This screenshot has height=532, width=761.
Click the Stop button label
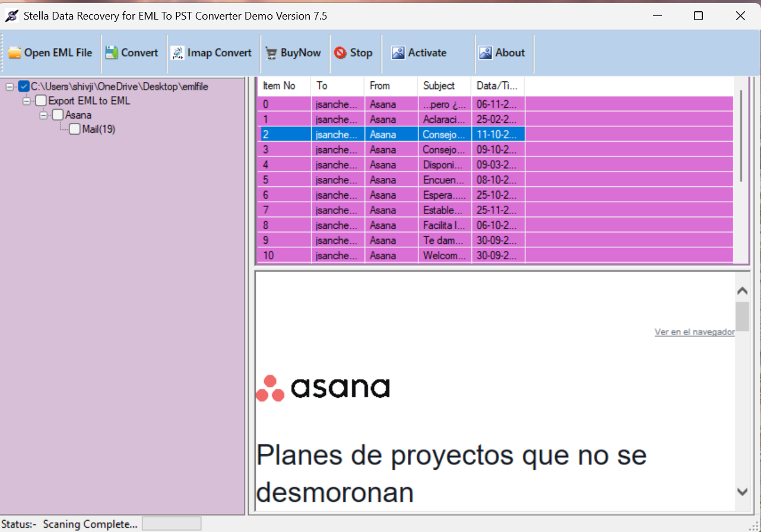click(361, 53)
